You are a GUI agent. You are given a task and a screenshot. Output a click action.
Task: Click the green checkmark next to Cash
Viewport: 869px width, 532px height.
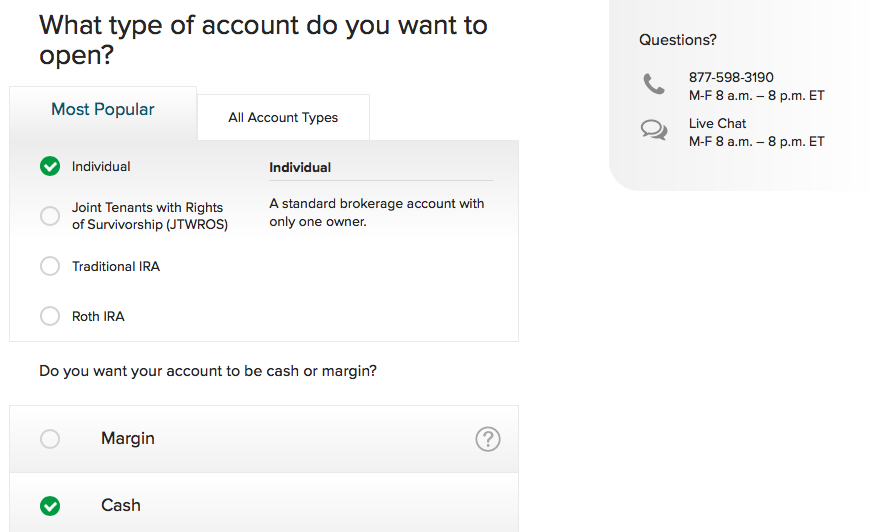pos(50,506)
